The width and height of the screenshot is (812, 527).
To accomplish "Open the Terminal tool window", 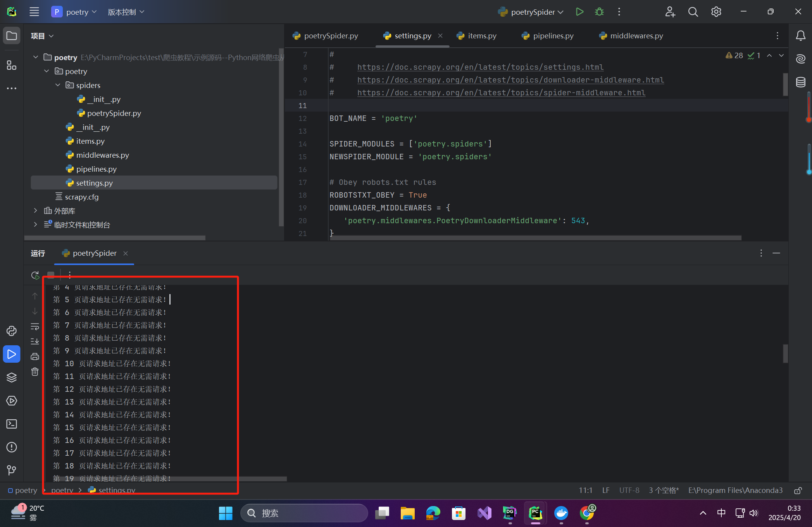I will (12, 424).
